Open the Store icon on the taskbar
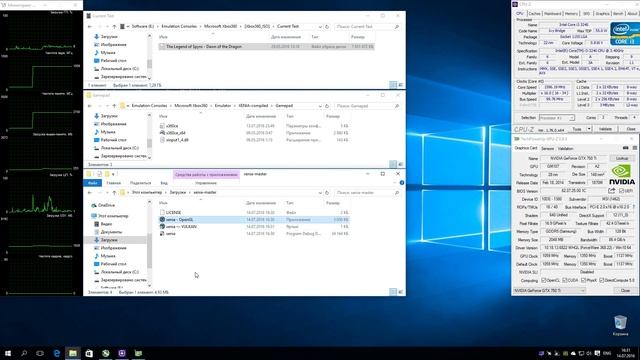The width and height of the screenshot is (640, 360). [x=89, y=353]
